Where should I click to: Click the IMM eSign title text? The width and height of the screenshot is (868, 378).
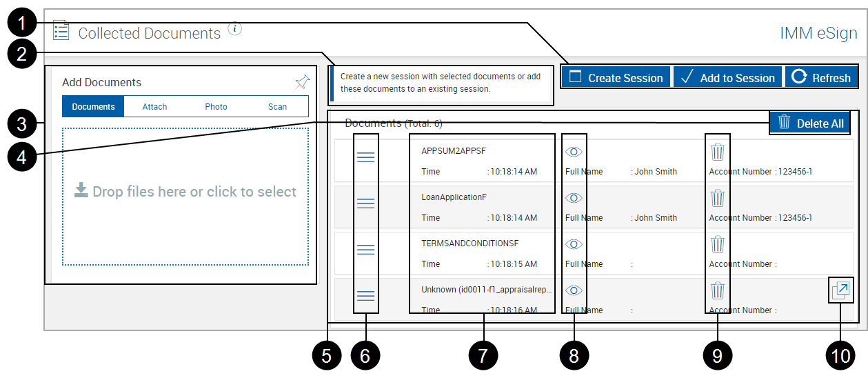pyautogui.click(x=818, y=33)
